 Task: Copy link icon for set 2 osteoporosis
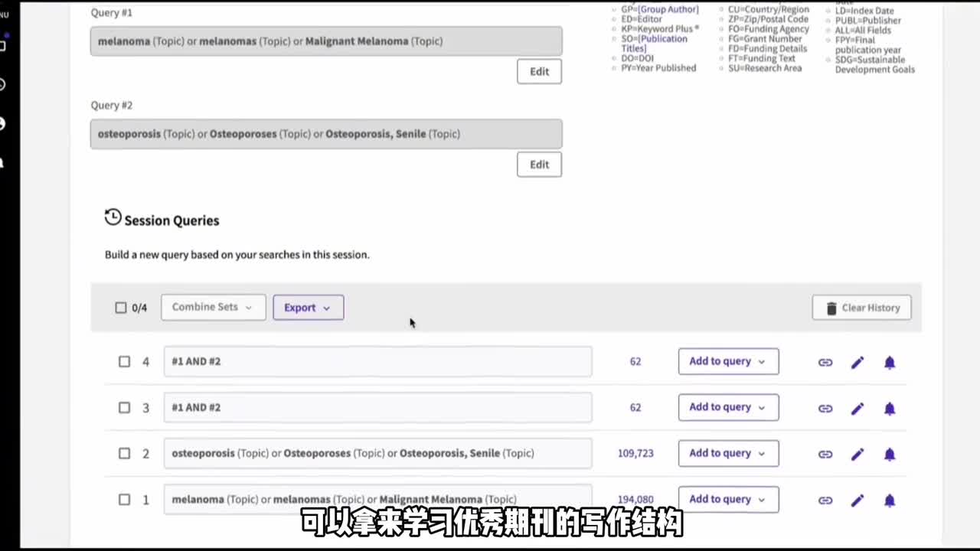pyautogui.click(x=825, y=454)
